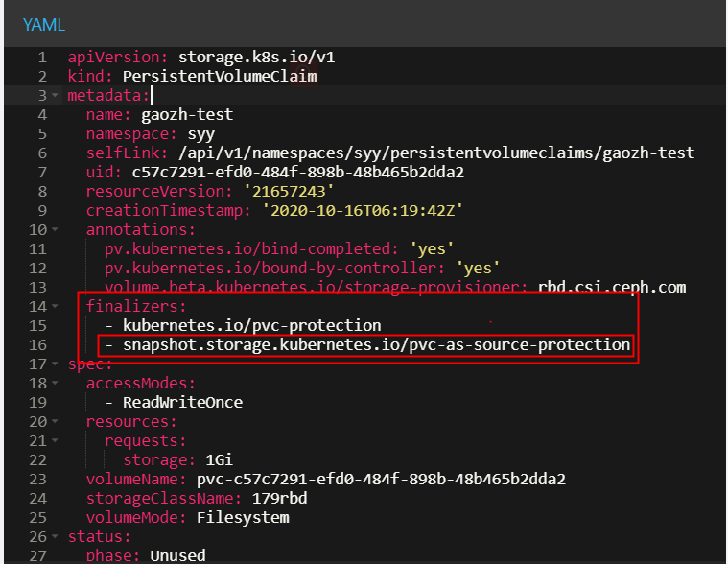Click the volumeMode value Filesystem

click(x=243, y=517)
